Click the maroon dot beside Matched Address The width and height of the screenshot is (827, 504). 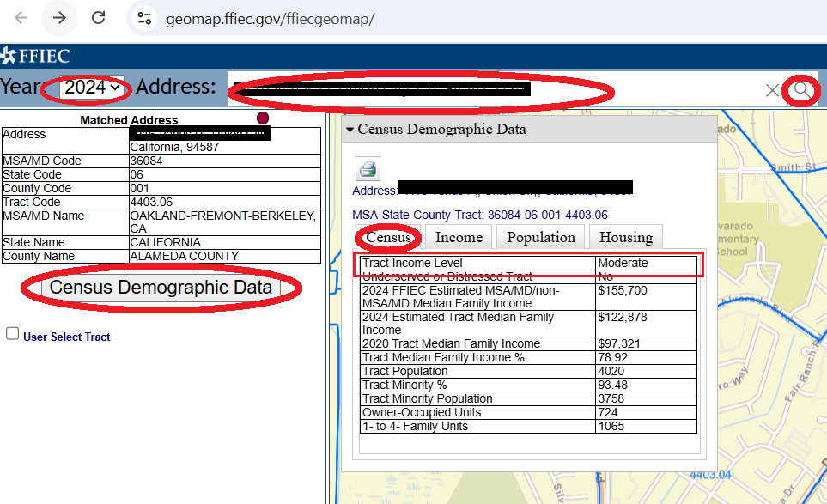pyautogui.click(x=262, y=118)
